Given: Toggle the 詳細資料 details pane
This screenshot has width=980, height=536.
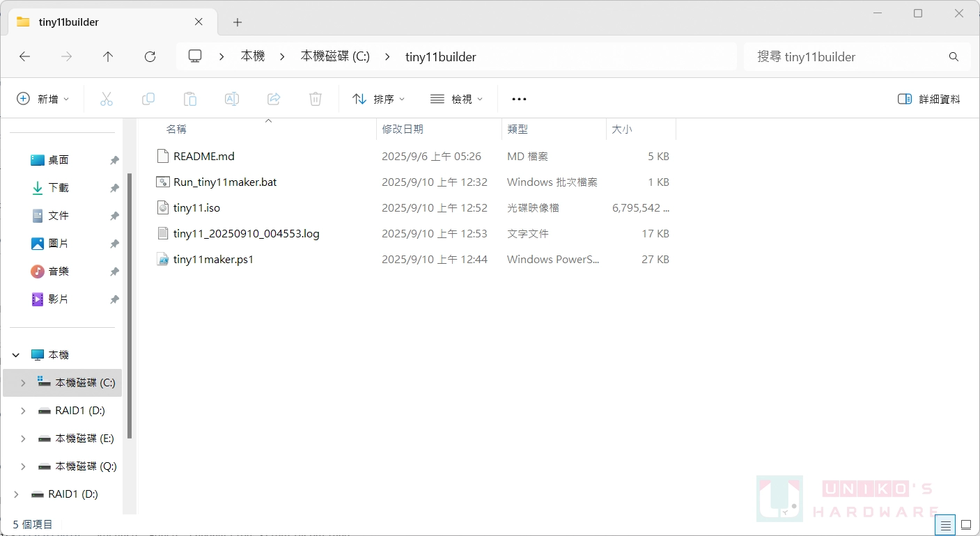Looking at the screenshot, I should pyautogui.click(x=929, y=99).
